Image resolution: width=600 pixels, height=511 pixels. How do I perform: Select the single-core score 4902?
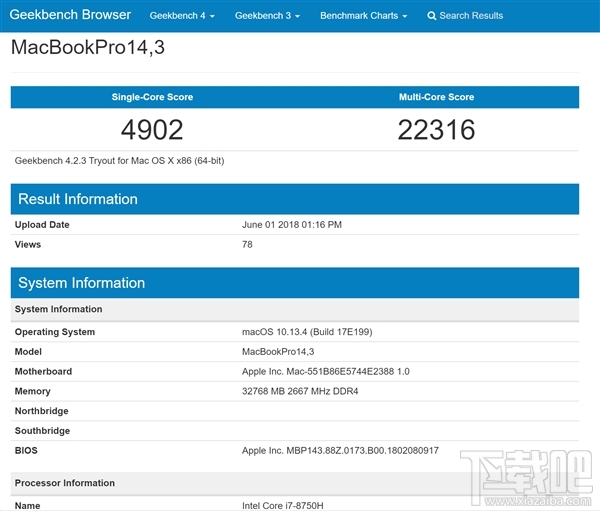152,130
